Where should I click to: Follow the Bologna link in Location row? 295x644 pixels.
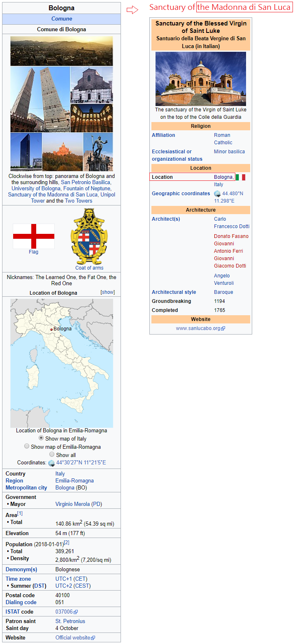click(224, 177)
